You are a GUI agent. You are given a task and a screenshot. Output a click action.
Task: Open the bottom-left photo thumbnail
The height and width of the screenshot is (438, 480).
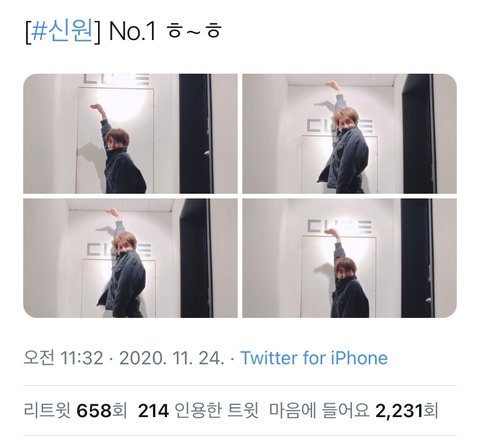130,258
